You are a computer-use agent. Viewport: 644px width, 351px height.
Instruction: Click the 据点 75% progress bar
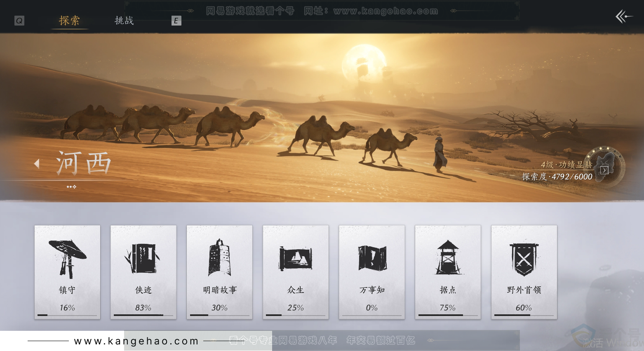(x=448, y=315)
